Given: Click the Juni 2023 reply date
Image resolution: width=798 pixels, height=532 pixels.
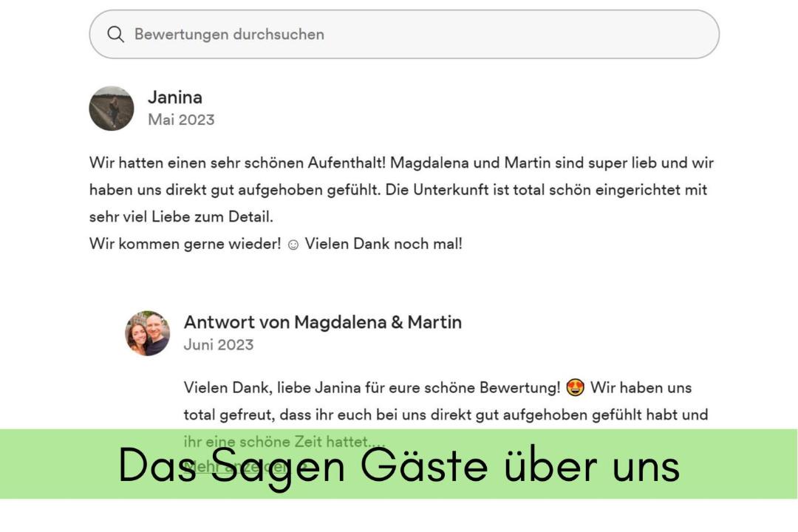Looking at the screenshot, I should [x=218, y=344].
